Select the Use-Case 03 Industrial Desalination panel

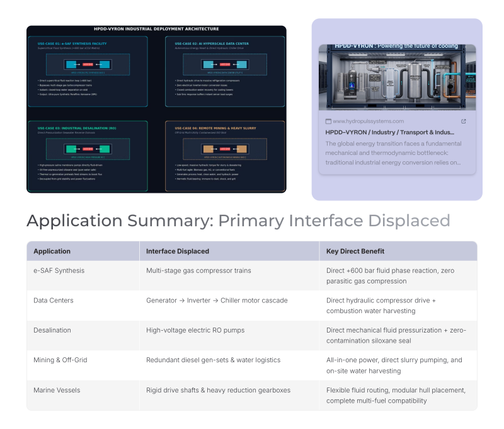[88, 156]
